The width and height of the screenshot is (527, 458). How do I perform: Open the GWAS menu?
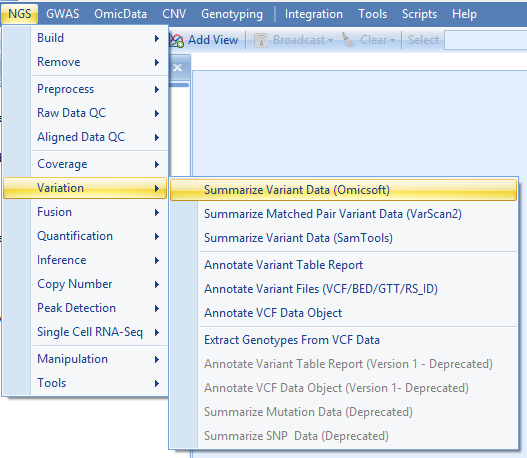pos(63,14)
